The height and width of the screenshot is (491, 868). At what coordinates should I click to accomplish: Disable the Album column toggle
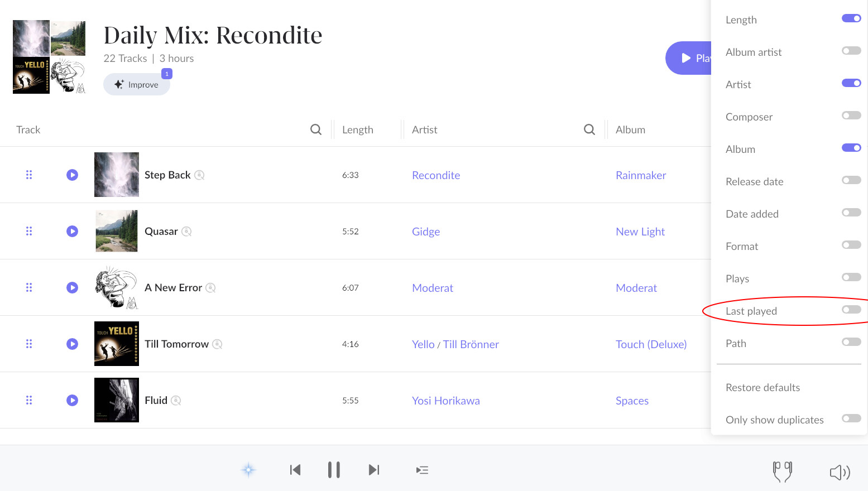point(851,148)
